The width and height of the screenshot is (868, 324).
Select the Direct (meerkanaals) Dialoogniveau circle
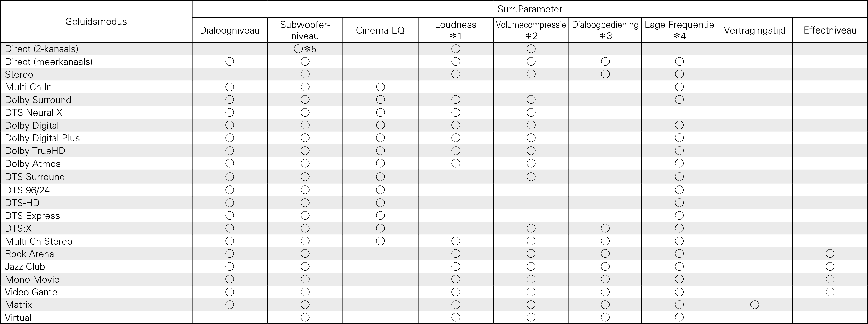click(x=229, y=61)
